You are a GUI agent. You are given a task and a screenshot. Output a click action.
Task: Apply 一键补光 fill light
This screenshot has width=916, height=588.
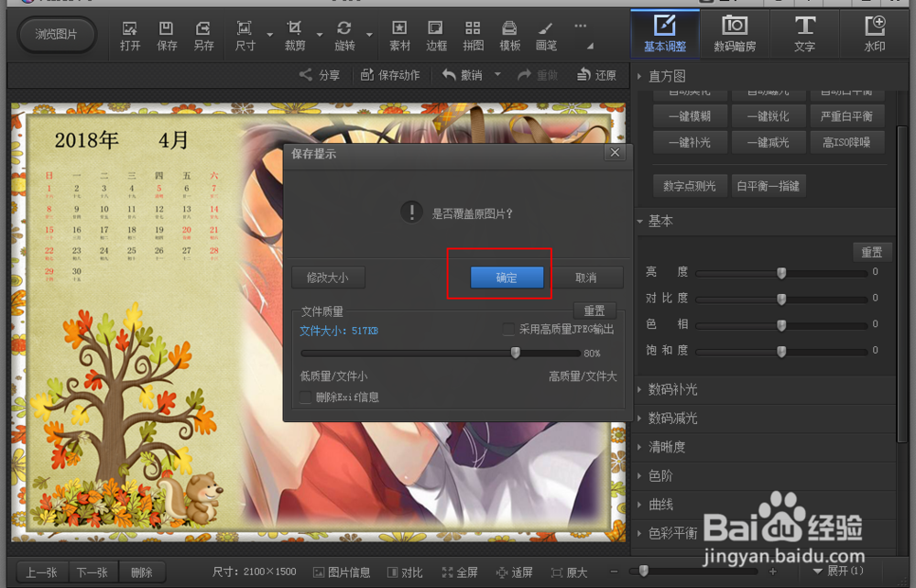coord(690,142)
